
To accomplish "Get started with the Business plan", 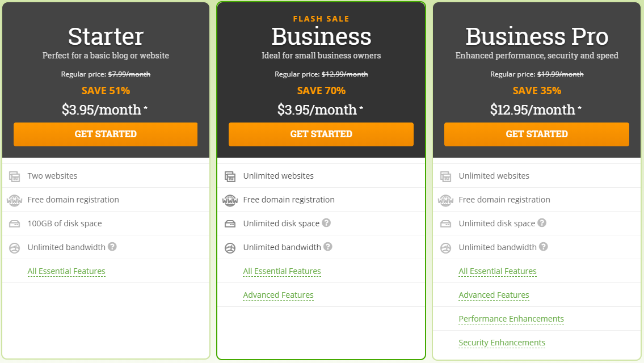I will [321, 134].
